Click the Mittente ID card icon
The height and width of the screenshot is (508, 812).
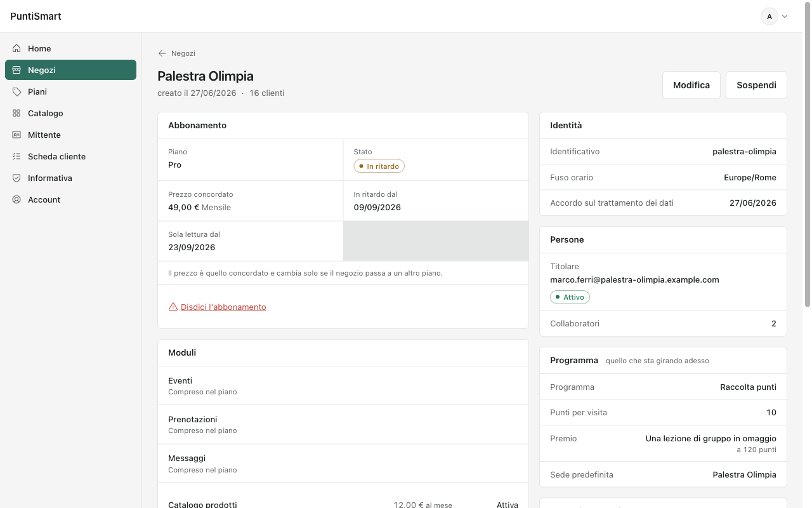point(16,135)
